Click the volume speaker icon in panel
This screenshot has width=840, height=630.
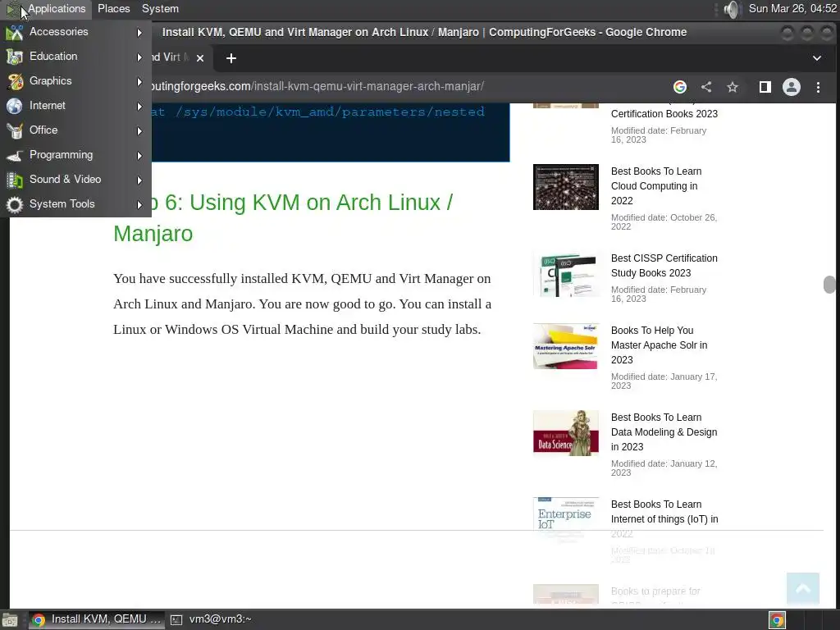click(731, 9)
